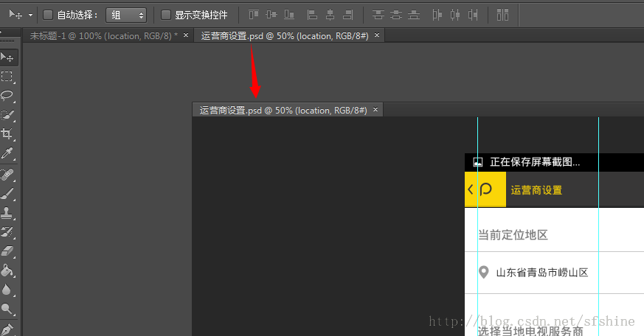Select the Lasso tool
Screen dimensions: 644x336
click(x=7, y=96)
